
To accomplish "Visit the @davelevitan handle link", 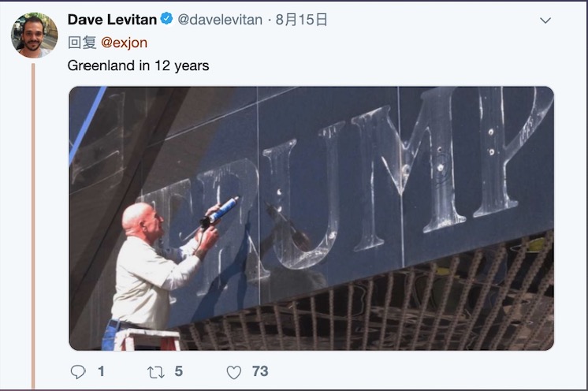I will click(220, 20).
